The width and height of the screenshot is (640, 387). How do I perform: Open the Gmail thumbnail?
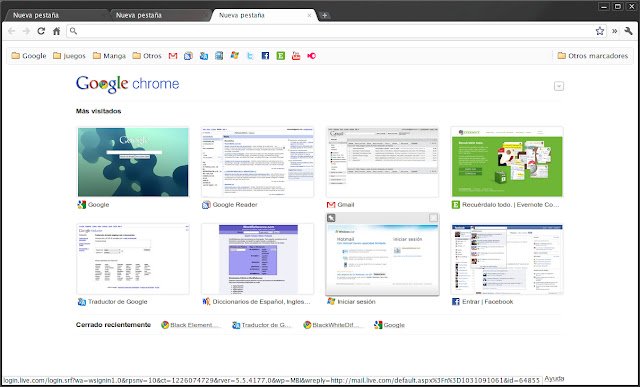tap(382, 162)
